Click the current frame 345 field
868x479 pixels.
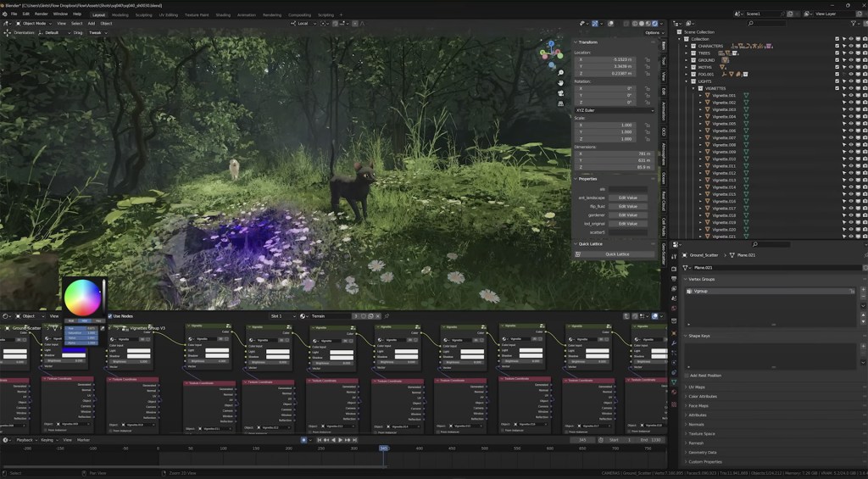[582, 440]
